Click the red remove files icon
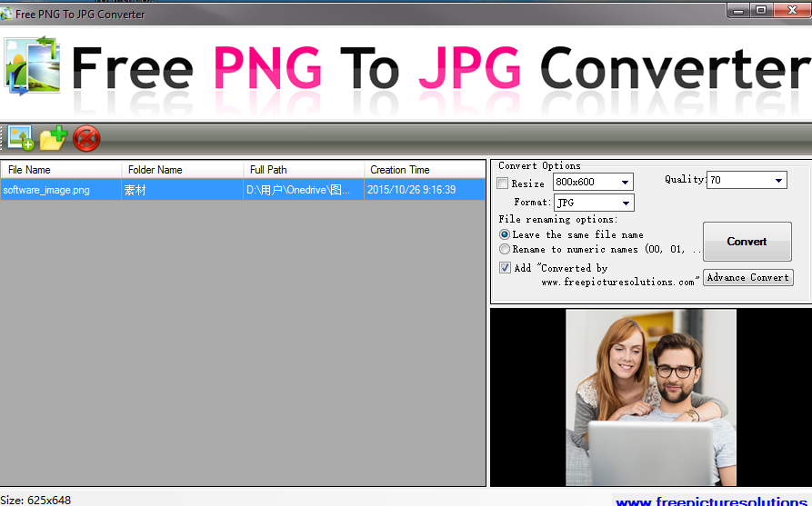Screen dimensions: 812x506 click(x=86, y=138)
